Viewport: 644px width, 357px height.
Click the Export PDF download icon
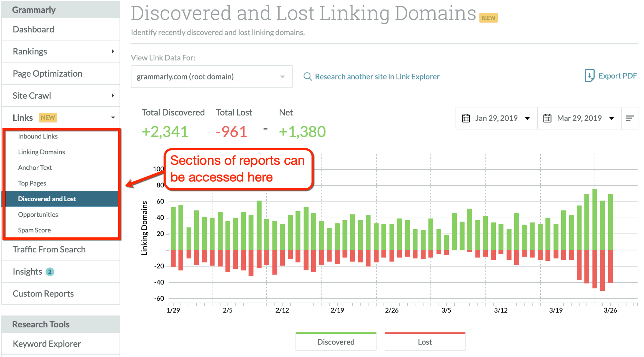point(590,76)
